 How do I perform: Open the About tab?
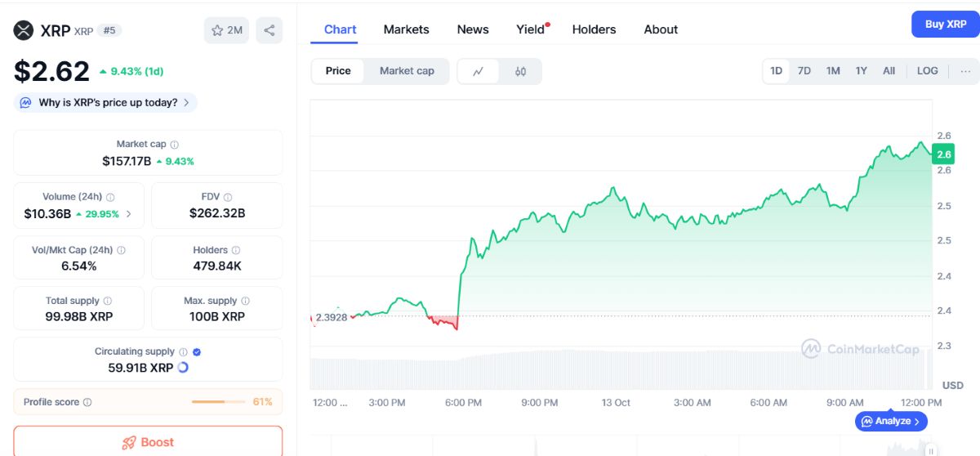click(661, 29)
